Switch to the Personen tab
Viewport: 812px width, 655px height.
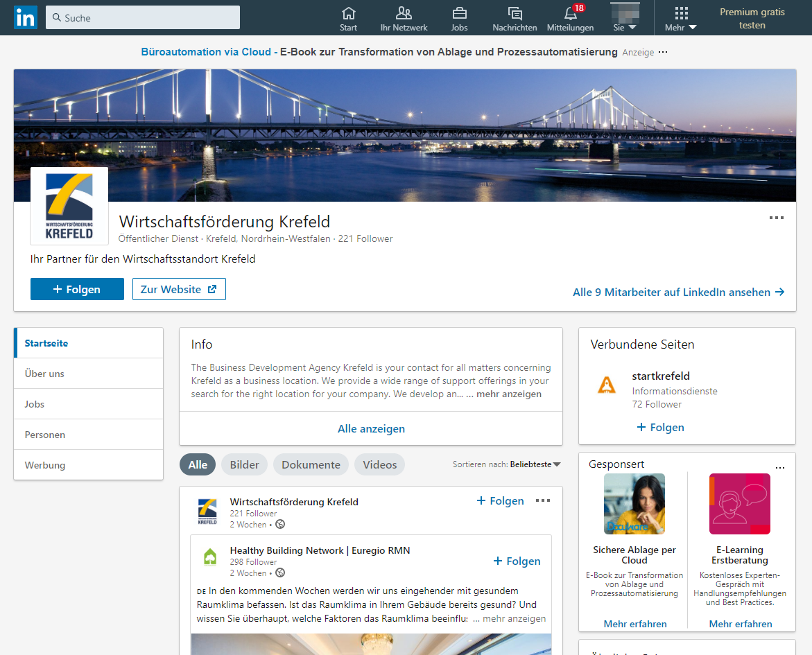(89, 435)
